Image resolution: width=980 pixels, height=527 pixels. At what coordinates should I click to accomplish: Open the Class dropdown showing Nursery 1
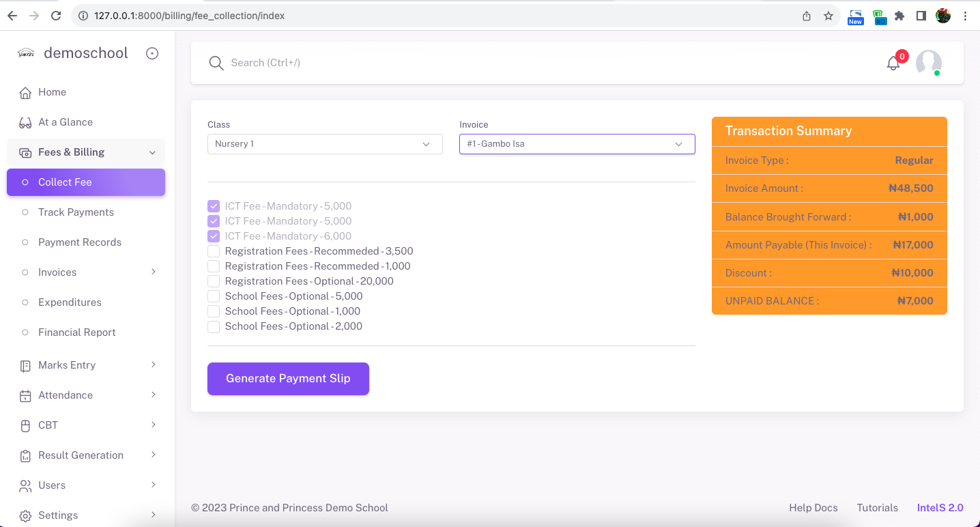tap(325, 144)
